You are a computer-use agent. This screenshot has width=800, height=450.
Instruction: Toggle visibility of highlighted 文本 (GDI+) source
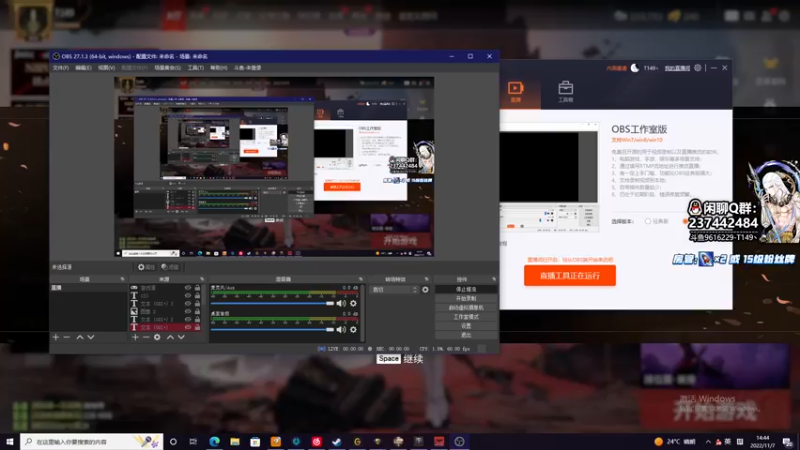point(188,327)
